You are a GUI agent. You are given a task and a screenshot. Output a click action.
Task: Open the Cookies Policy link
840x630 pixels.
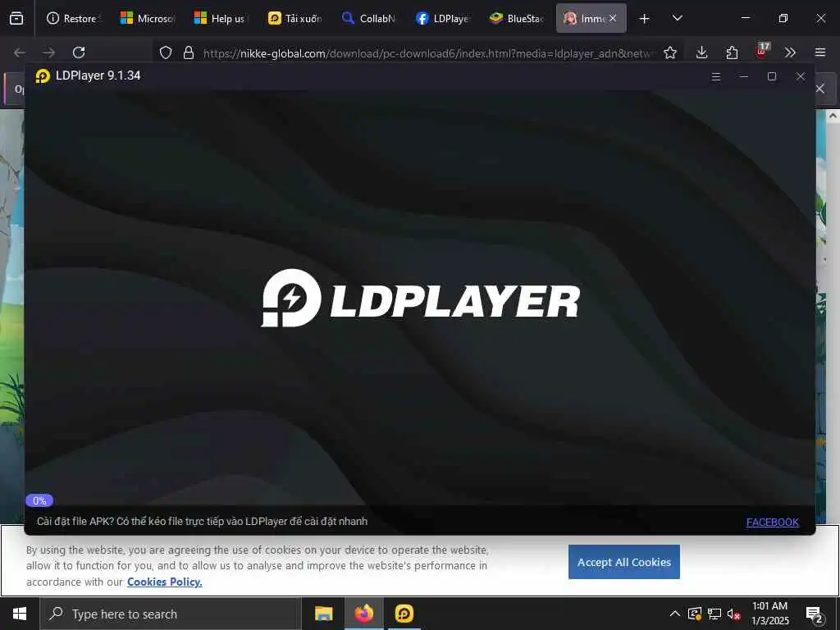pos(164,582)
